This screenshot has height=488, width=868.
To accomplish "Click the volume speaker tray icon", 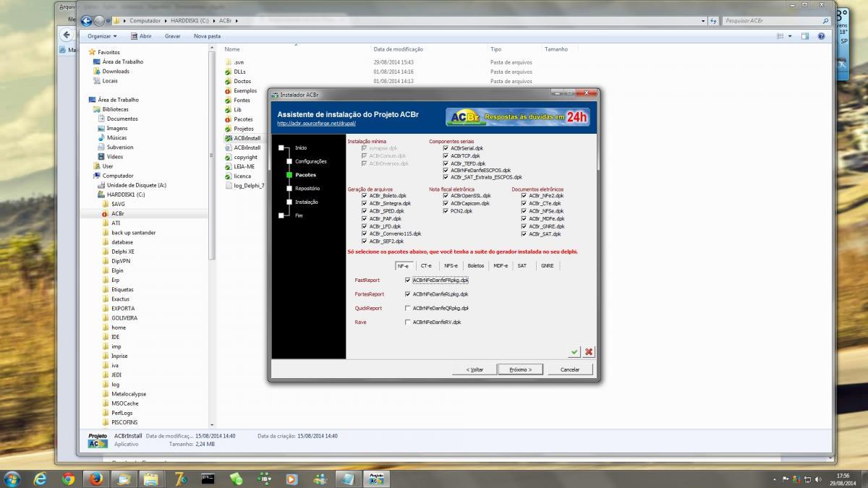I will click(818, 479).
